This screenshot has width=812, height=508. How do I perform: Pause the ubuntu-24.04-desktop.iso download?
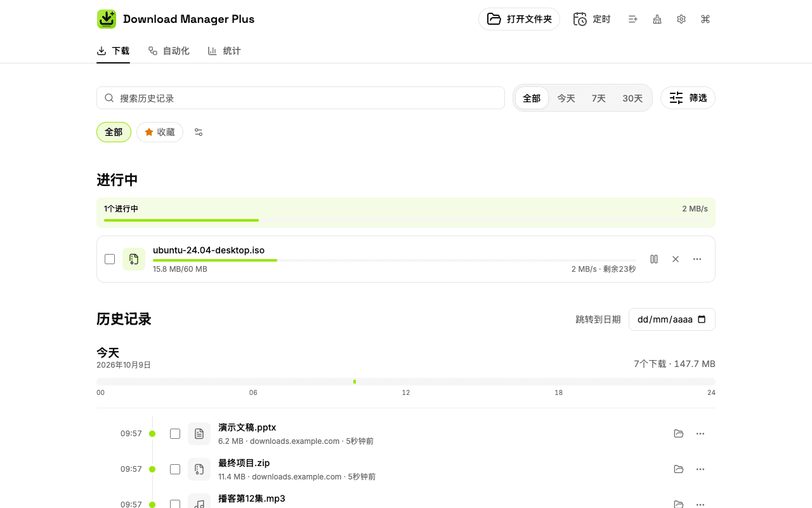[x=654, y=259]
